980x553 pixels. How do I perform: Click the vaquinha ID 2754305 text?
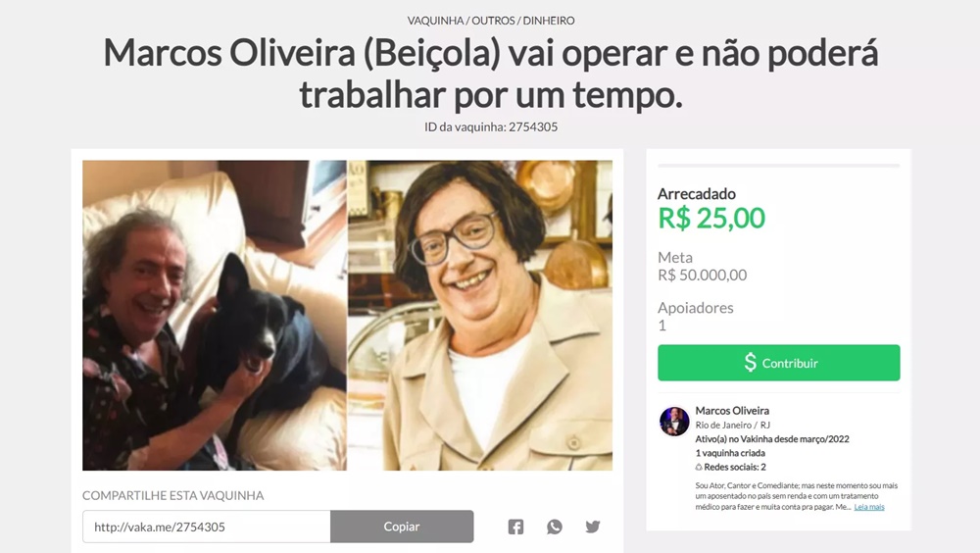click(x=491, y=127)
